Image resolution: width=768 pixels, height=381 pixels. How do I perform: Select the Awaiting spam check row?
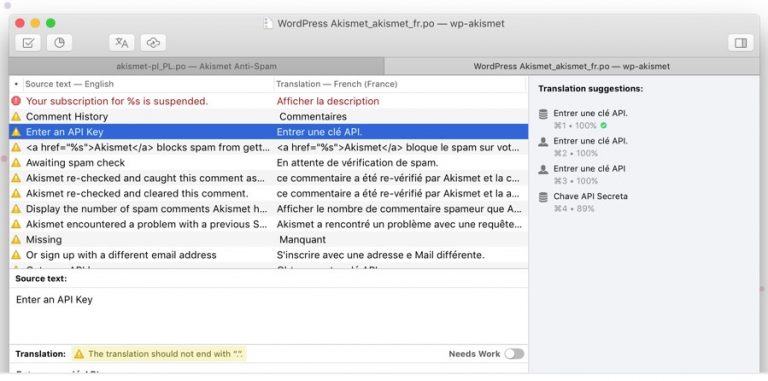click(268, 163)
